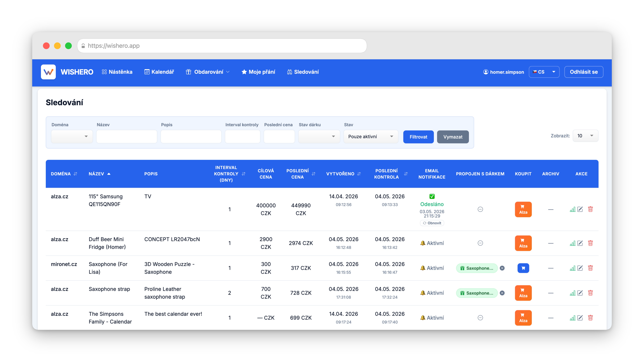Change Zobrazit rows-per-page dropdown
Image resolution: width=644 pixels, height=362 pixels.
click(x=585, y=136)
